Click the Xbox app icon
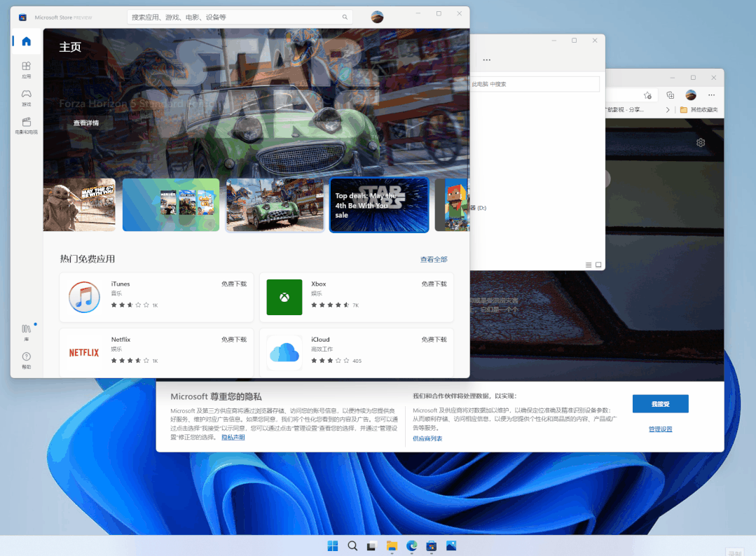 (x=284, y=298)
